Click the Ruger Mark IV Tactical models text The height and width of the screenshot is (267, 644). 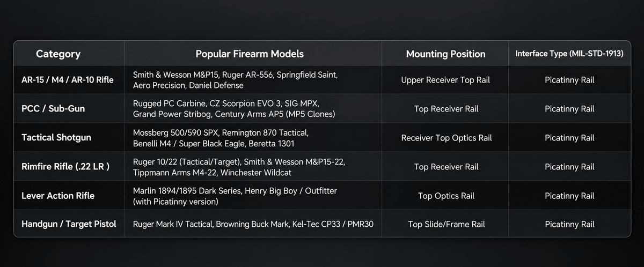point(253,224)
